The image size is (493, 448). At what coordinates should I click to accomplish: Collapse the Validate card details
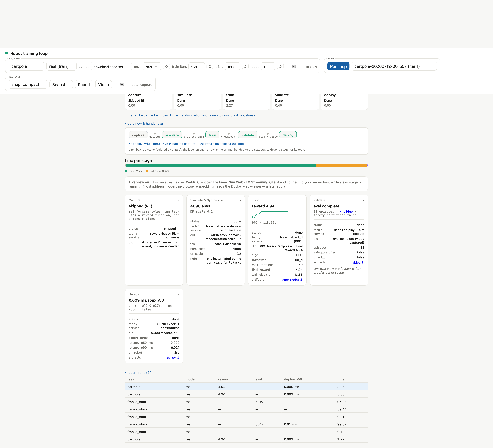click(x=363, y=200)
